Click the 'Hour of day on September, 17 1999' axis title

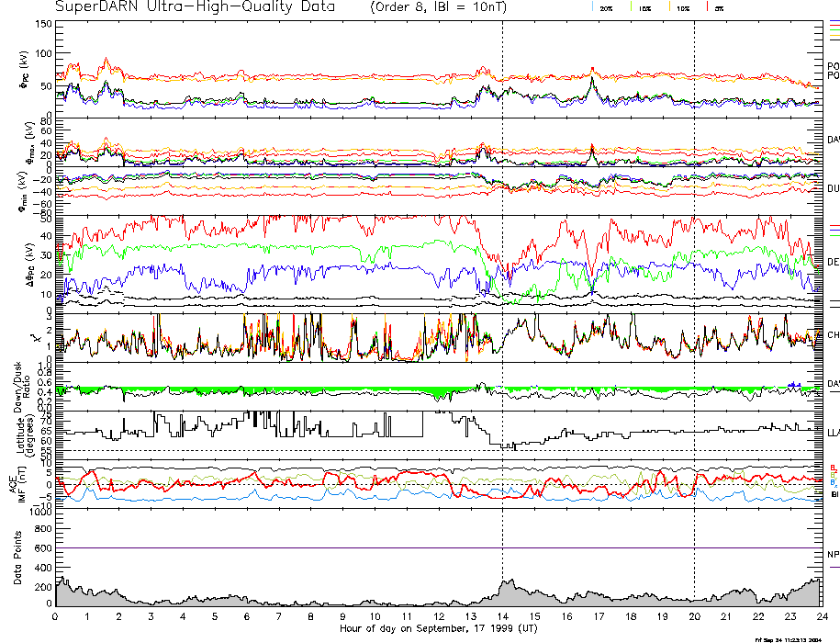[x=439, y=628]
